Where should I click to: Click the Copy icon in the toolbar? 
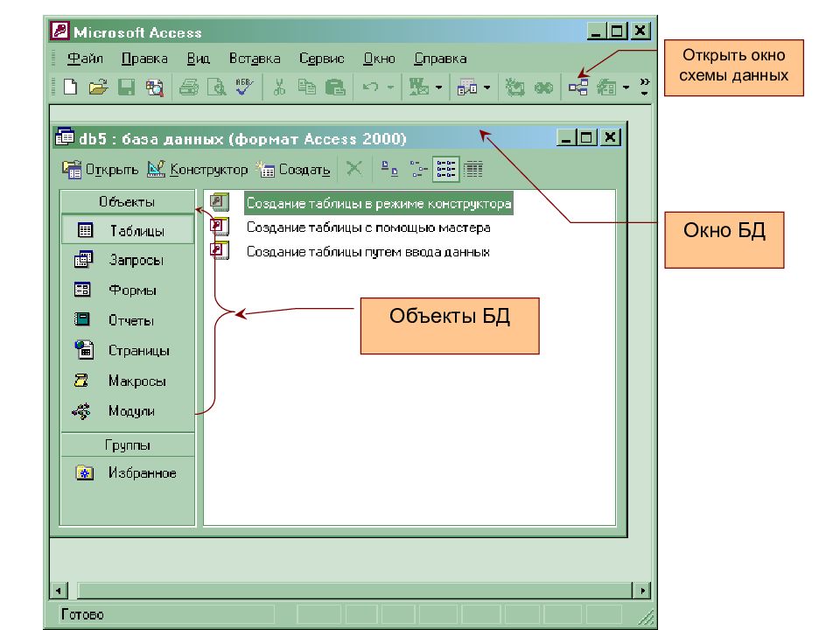pos(306,87)
